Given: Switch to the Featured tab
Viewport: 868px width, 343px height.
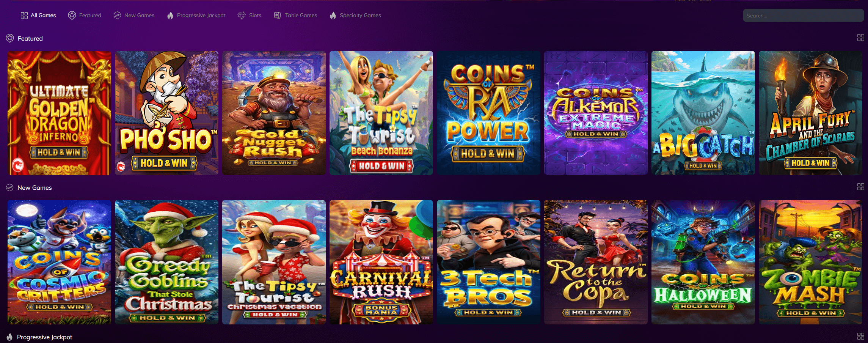Looking at the screenshot, I should click(x=90, y=16).
